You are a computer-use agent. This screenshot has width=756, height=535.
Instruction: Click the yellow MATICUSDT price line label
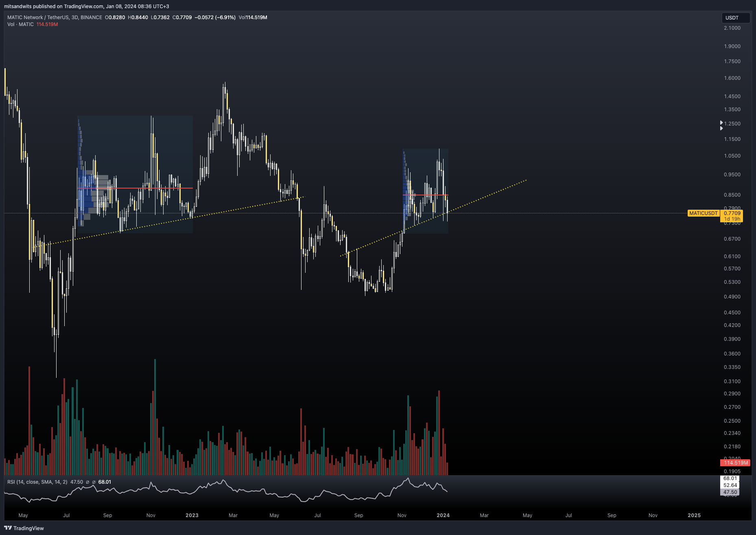pos(704,213)
